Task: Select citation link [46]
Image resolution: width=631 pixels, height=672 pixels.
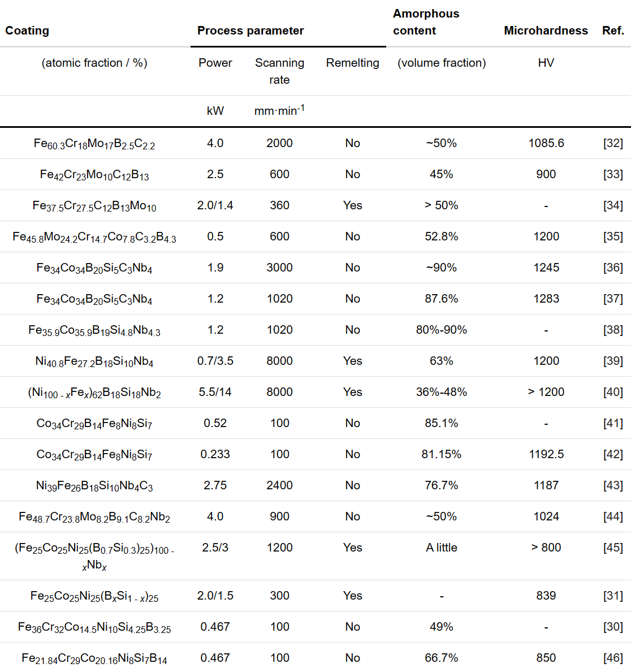Action: point(613,658)
